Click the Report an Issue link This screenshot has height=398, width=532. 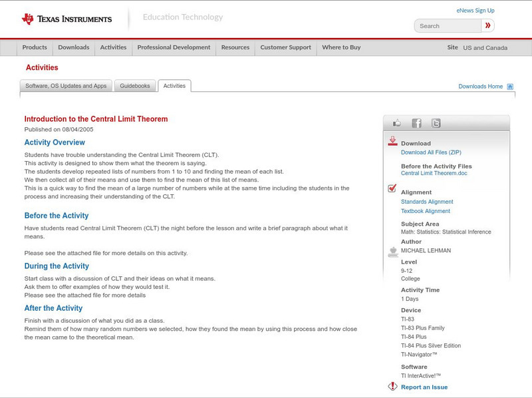(424, 387)
